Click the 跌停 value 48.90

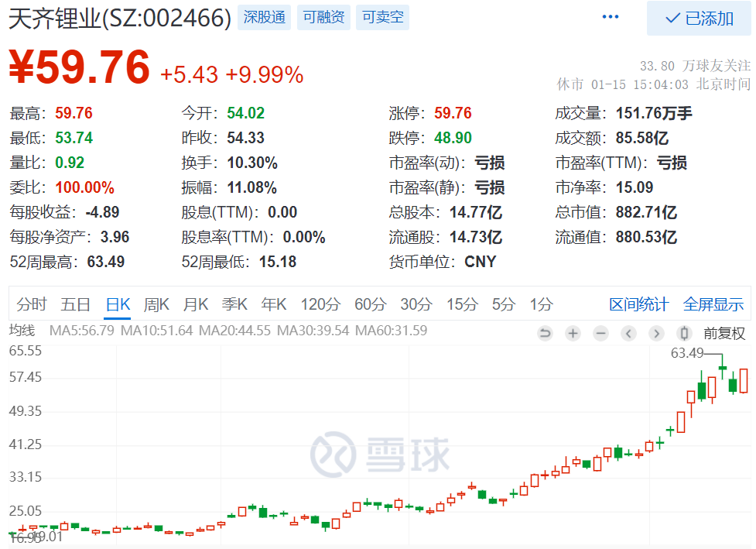point(453,138)
